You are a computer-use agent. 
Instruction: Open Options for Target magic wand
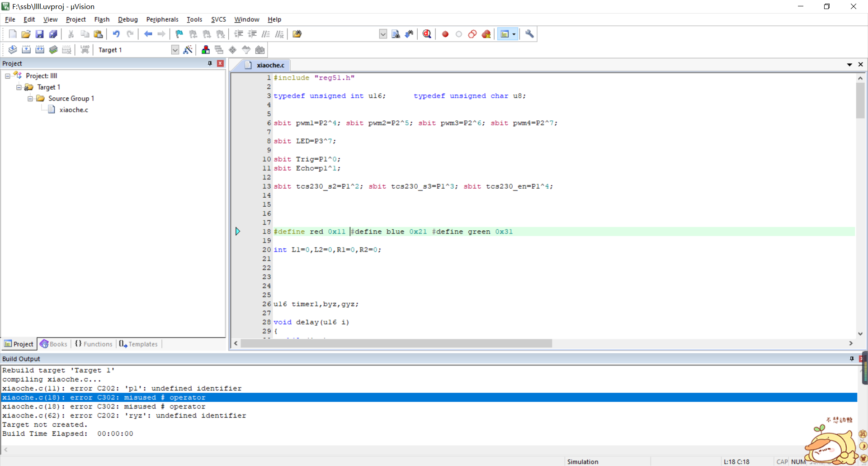[x=188, y=50]
